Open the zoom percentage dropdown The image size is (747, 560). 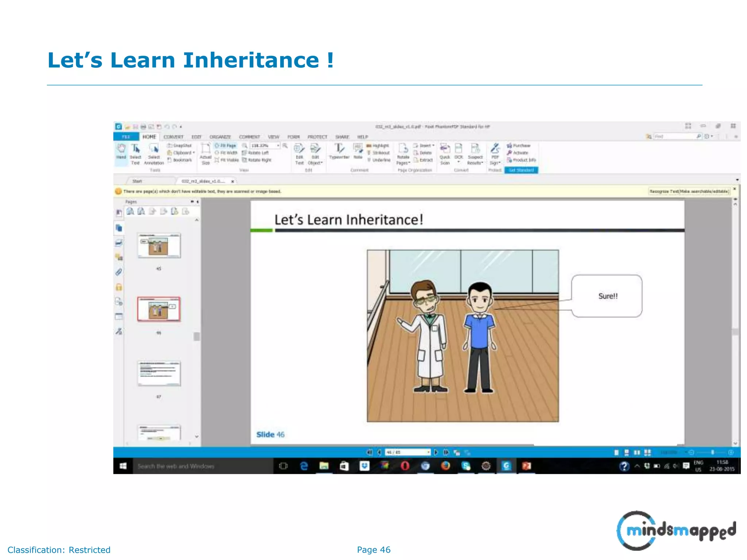tap(278, 145)
